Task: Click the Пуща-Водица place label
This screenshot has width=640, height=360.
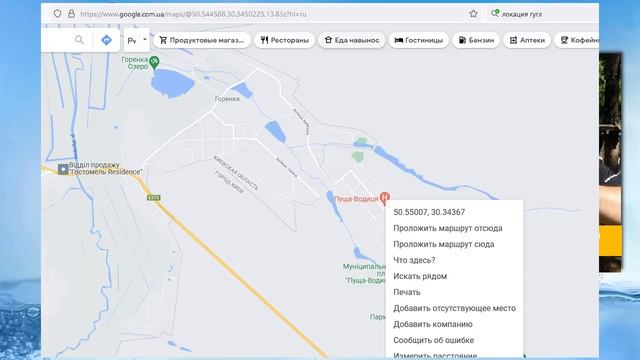Action: point(356,199)
